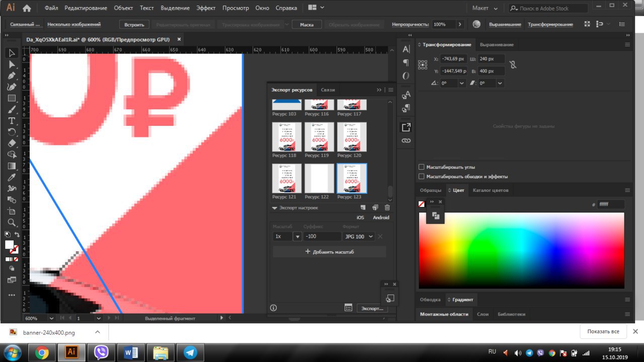The height and width of the screenshot is (362, 644).
Task: Select the Eyedropper tool
Action: click(12, 177)
